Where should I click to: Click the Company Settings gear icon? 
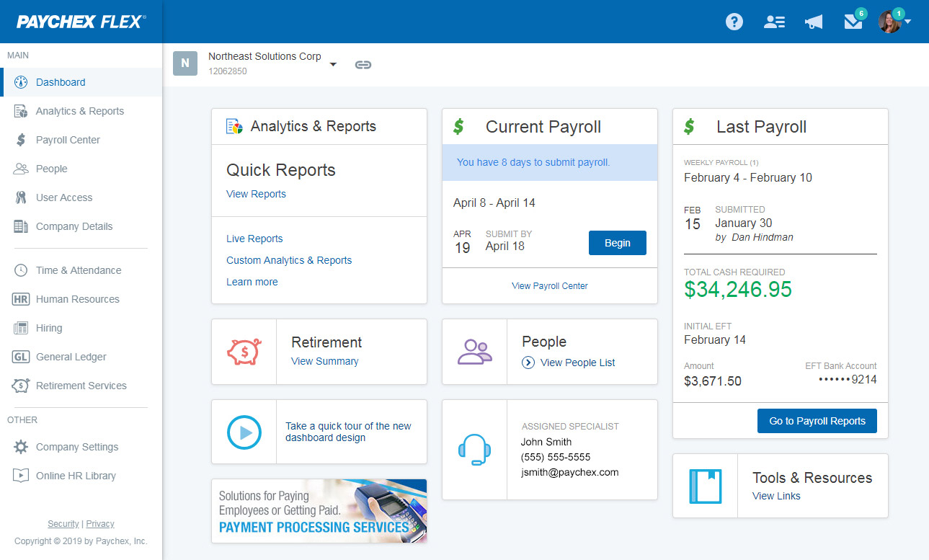point(21,447)
